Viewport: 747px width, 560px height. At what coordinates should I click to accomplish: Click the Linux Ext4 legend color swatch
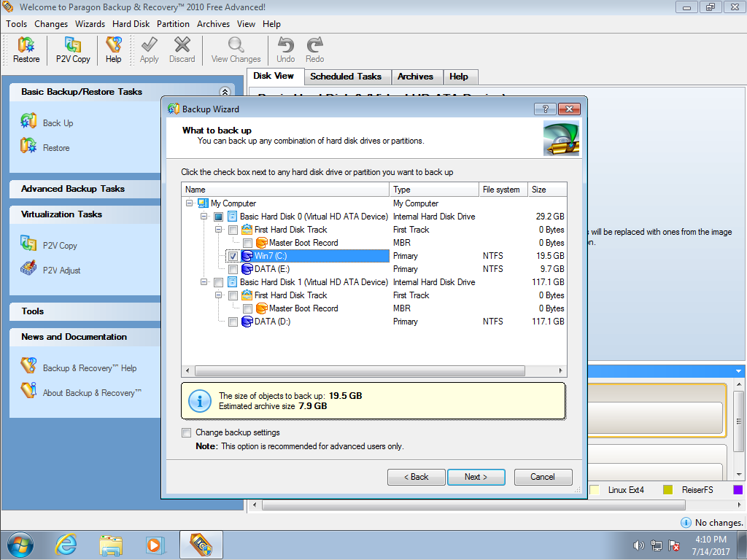[595, 490]
